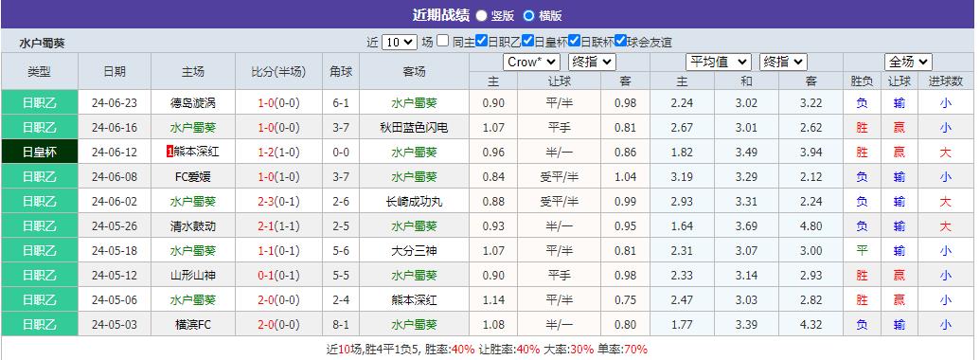Click score 1-1(0-1) on 24-05-18 row
Screen dimensions: 980x360
pos(278,251)
